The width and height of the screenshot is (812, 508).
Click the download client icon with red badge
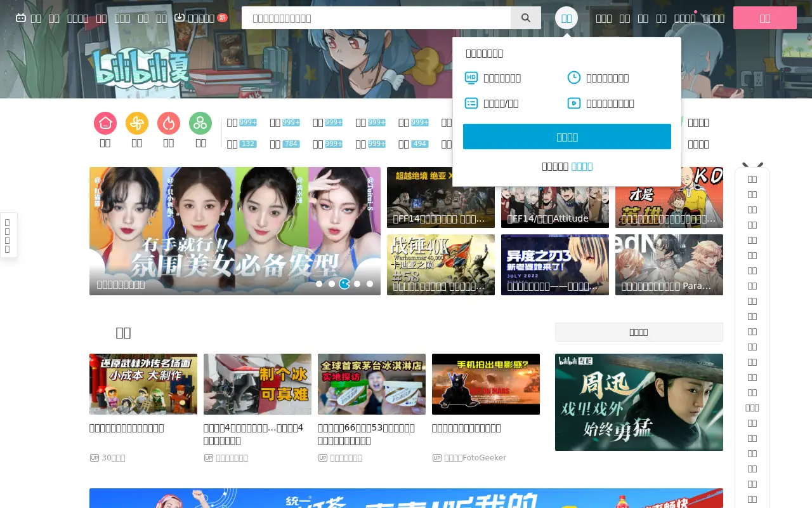point(180,18)
